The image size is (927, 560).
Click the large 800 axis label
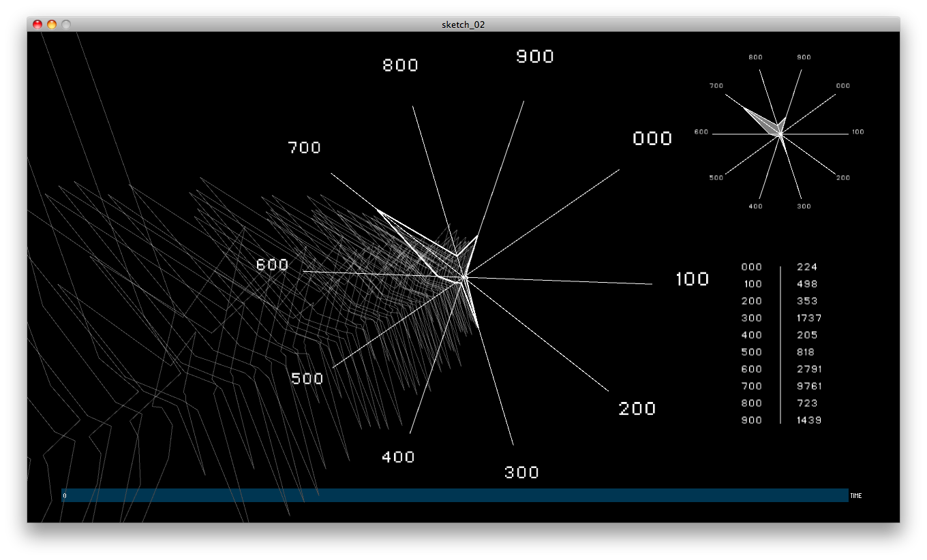coord(400,65)
